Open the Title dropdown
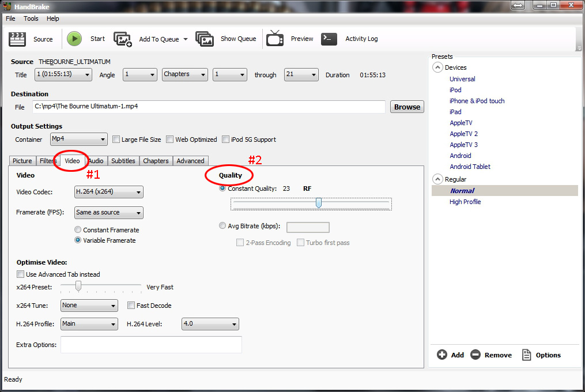 (x=63, y=74)
